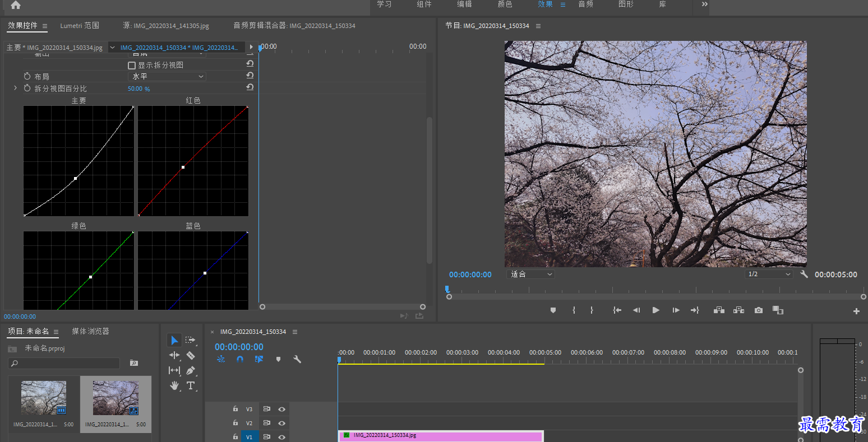The height and width of the screenshot is (442, 868).
Task: Toggle nest sequence insert mode
Action: (x=221, y=359)
